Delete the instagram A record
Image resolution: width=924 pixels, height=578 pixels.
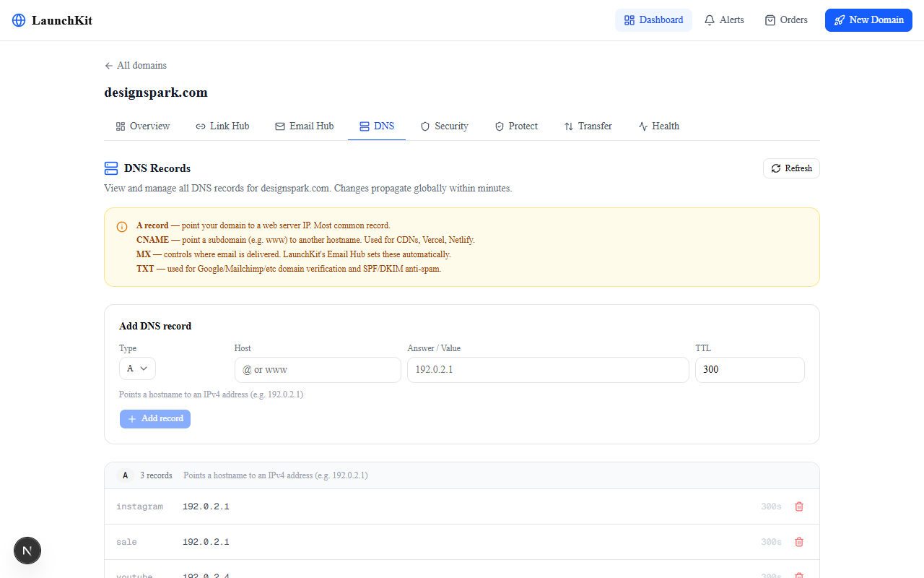click(x=799, y=506)
